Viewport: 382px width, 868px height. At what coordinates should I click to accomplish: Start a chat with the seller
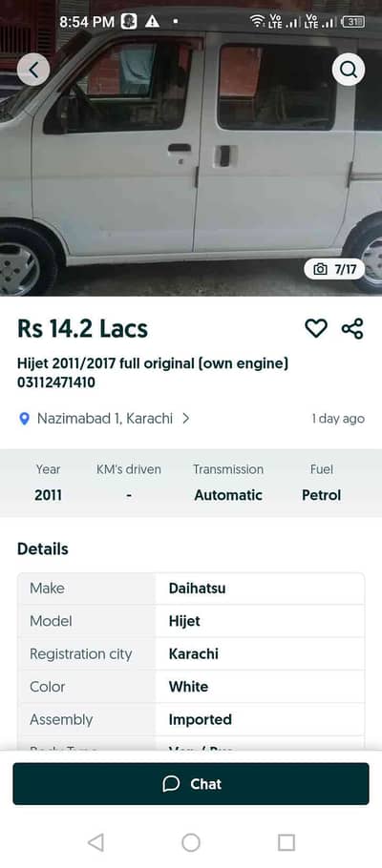click(191, 784)
